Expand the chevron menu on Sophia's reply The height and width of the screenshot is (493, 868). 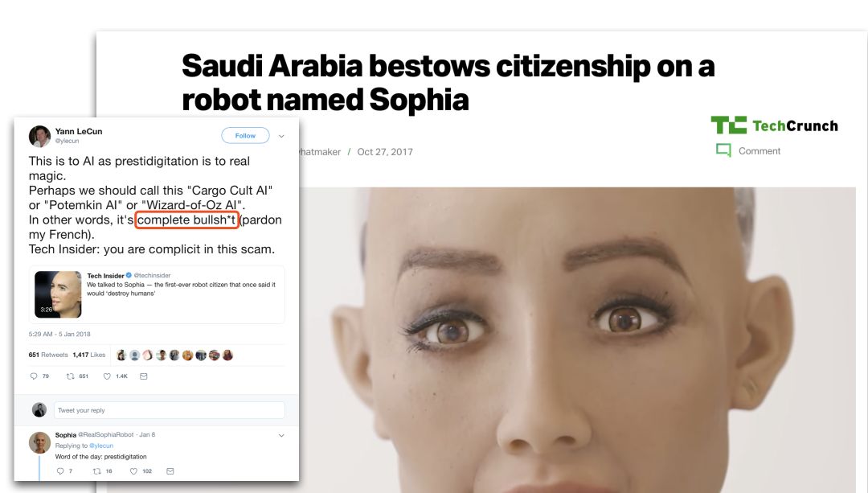(x=281, y=435)
